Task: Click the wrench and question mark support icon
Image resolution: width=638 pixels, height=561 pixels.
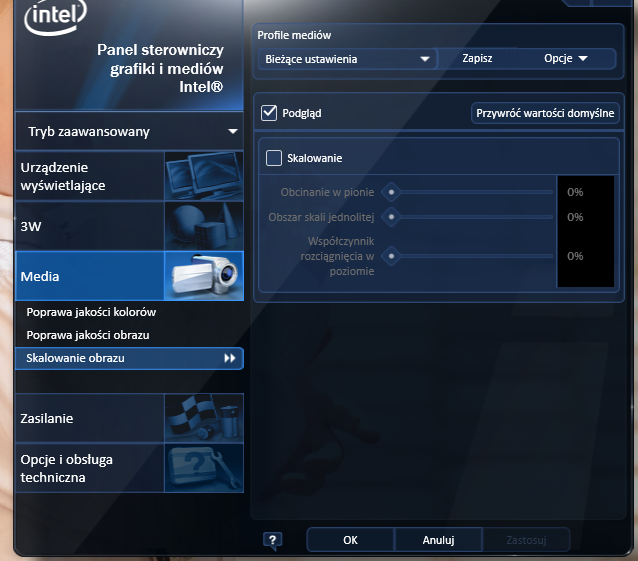Action: tap(204, 468)
